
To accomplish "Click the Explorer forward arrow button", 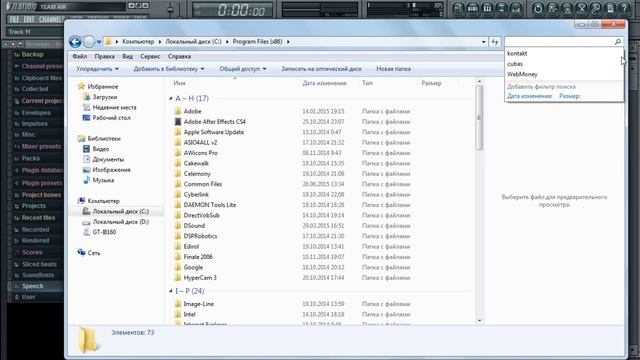I will 89,42.
